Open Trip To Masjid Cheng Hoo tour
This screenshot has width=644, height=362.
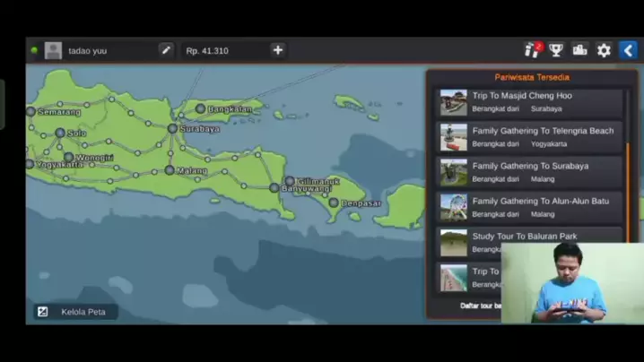pyautogui.click(x=530, y=102)
